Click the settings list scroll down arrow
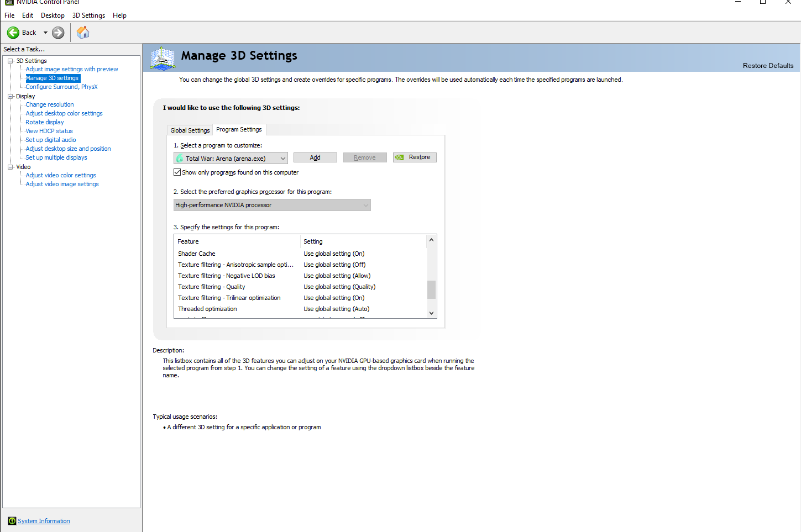 click(431, 313)
